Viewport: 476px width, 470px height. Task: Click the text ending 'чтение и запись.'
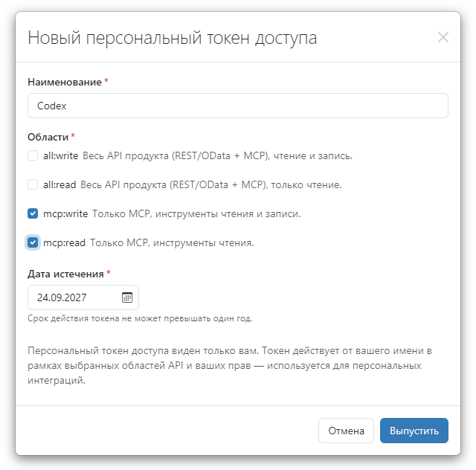click(x=217, y=155)
